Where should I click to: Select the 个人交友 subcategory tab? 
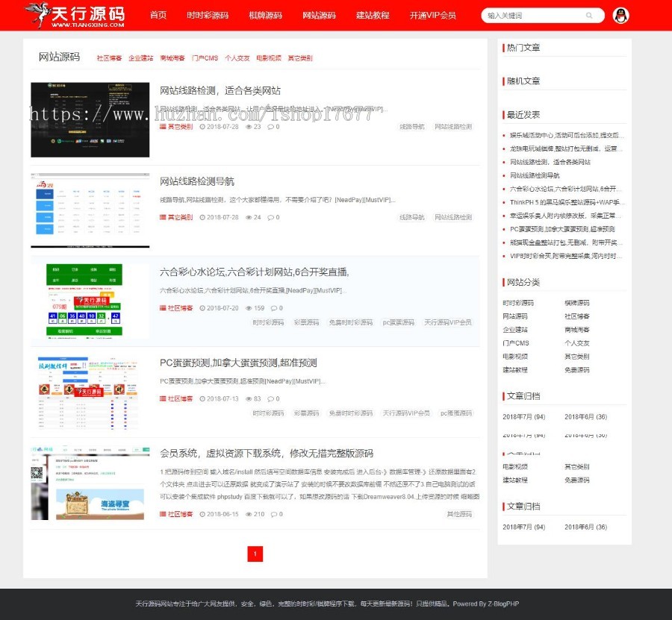click(237, 58)
